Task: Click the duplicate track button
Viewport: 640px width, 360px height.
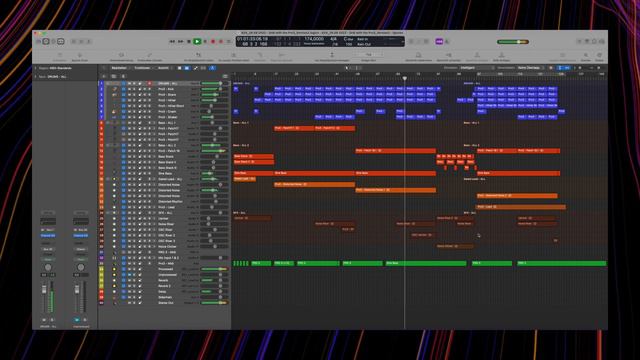Action: pos(114,76)
